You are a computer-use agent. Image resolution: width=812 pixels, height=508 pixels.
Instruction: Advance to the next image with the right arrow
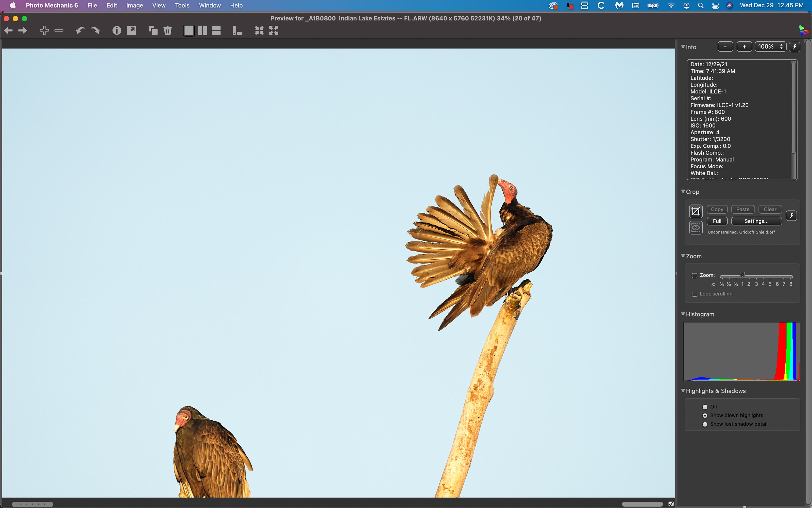pyautogui.click(x=23, y=30)
